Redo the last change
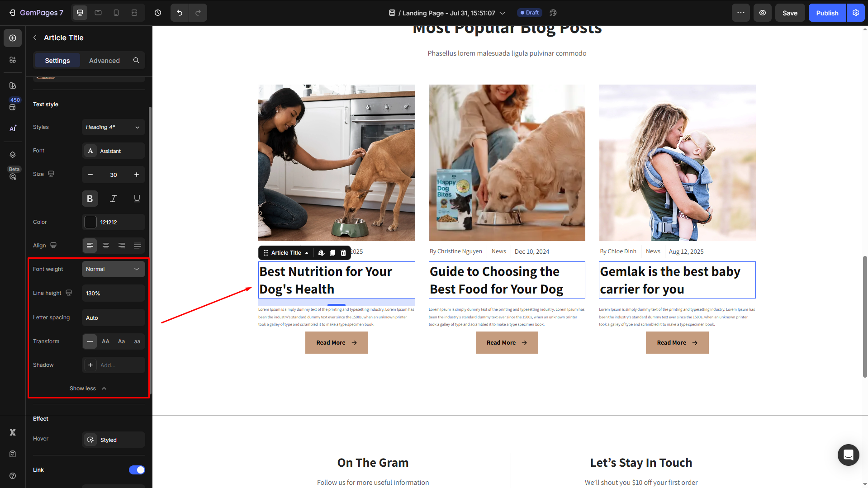This screenshot has width=868, height=488. coord(198,13)
